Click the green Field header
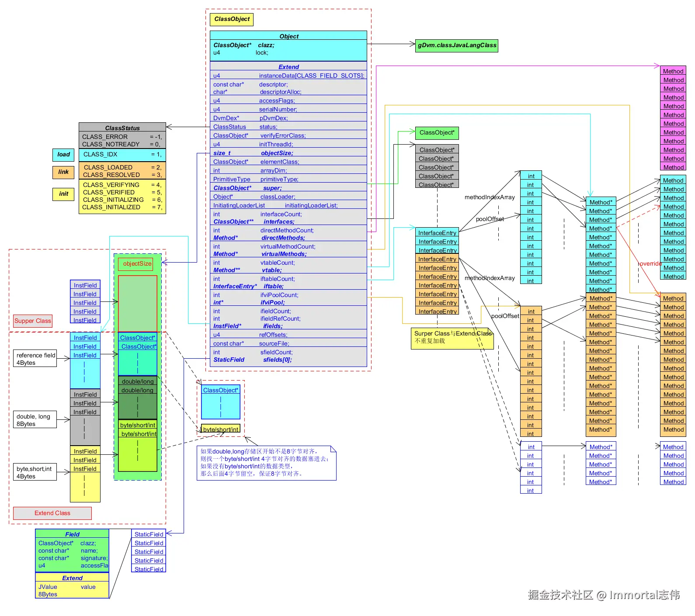Screen dimensions: 695x616 (x=72, y=534)
